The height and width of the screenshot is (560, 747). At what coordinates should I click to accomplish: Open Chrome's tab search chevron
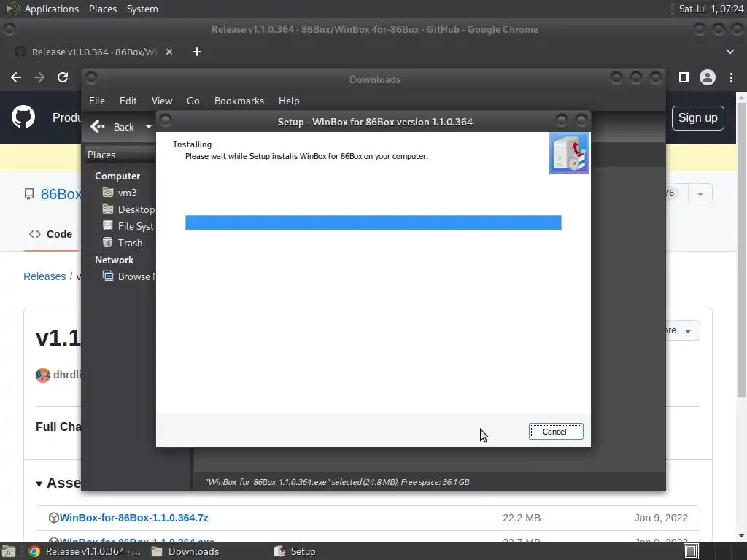(x=729, y=52)
